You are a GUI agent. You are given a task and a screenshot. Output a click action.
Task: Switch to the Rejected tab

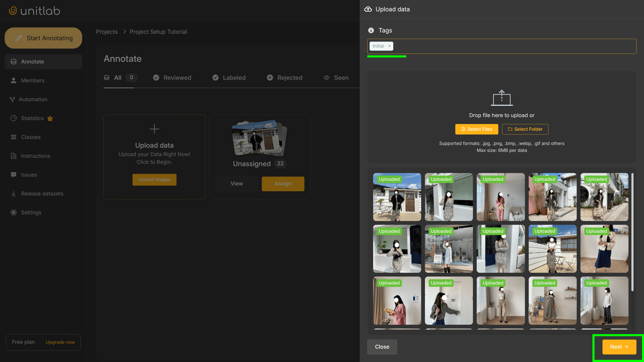(290, 78)
